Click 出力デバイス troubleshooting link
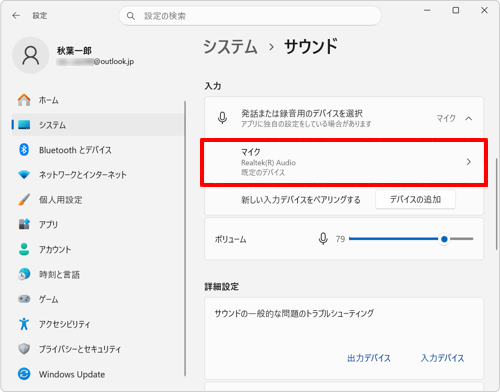500x392 pixels. click(369, 358)
